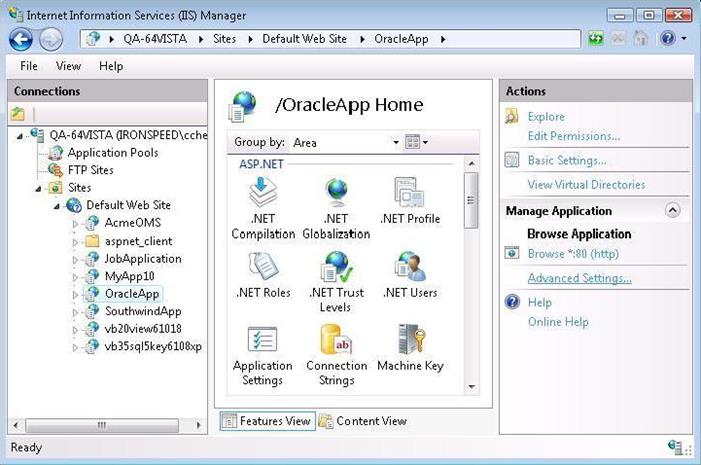Click the Forward navigation arrow
The width and height of the screenshot is (701, 465).
51,39
